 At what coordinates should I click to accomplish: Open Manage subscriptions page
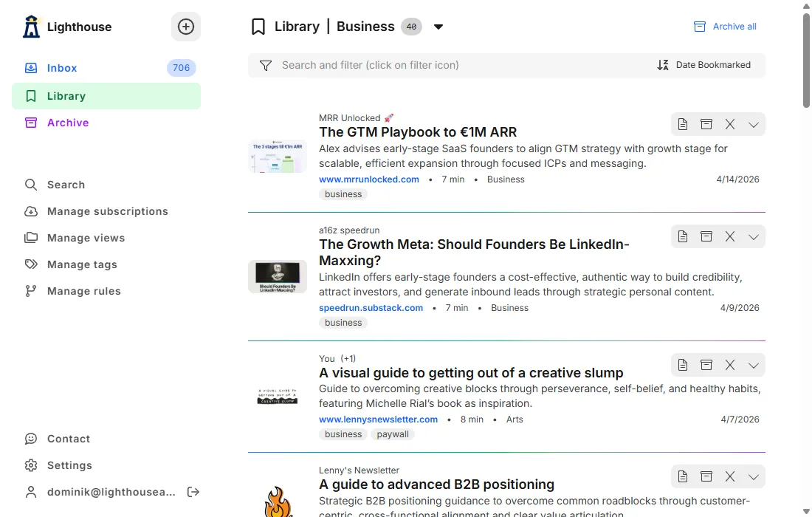click(x=108, y=211)
